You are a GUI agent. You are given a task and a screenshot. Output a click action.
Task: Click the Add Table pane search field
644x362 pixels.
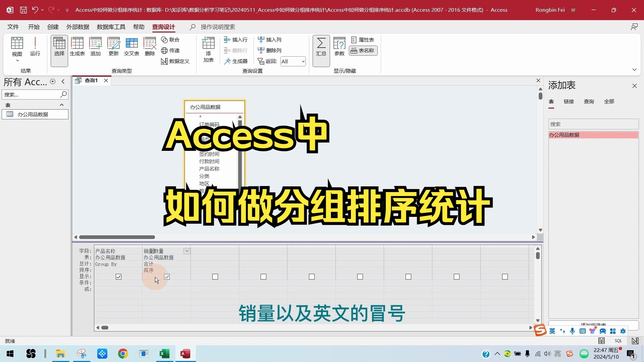(593, 124)
